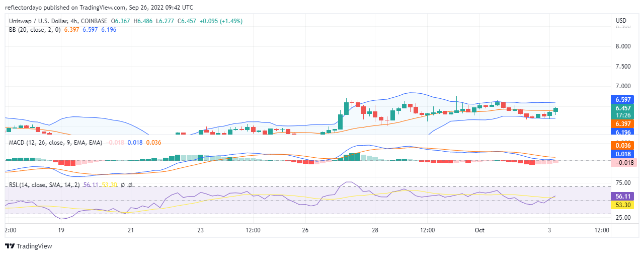Click the blue 0.018 MACD axis tag
This screenshot has height=255, width=644.
tap(623, 154)
